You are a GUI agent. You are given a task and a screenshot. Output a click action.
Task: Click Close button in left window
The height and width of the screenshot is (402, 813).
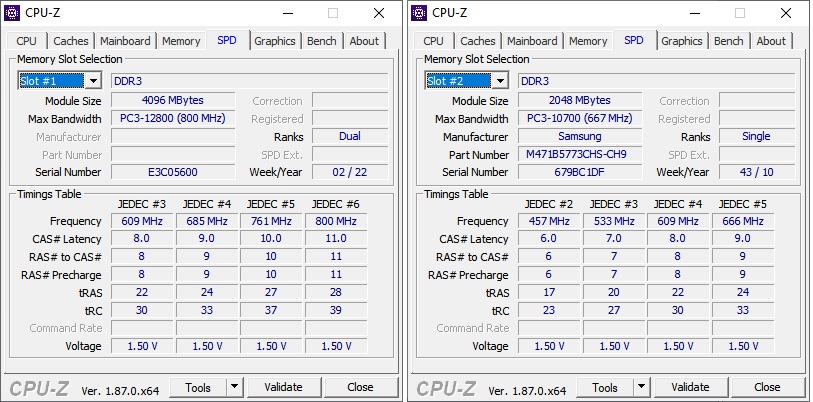[360, 387]
